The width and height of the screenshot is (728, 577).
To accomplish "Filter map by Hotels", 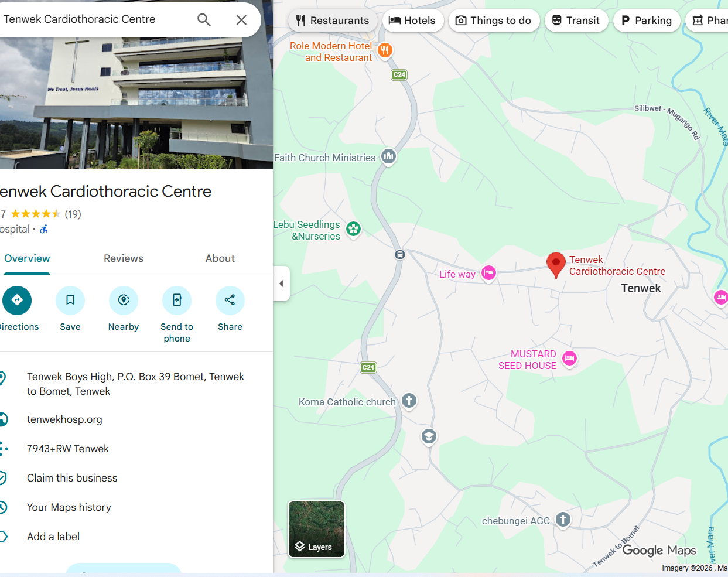I will (x=413, y=21).
